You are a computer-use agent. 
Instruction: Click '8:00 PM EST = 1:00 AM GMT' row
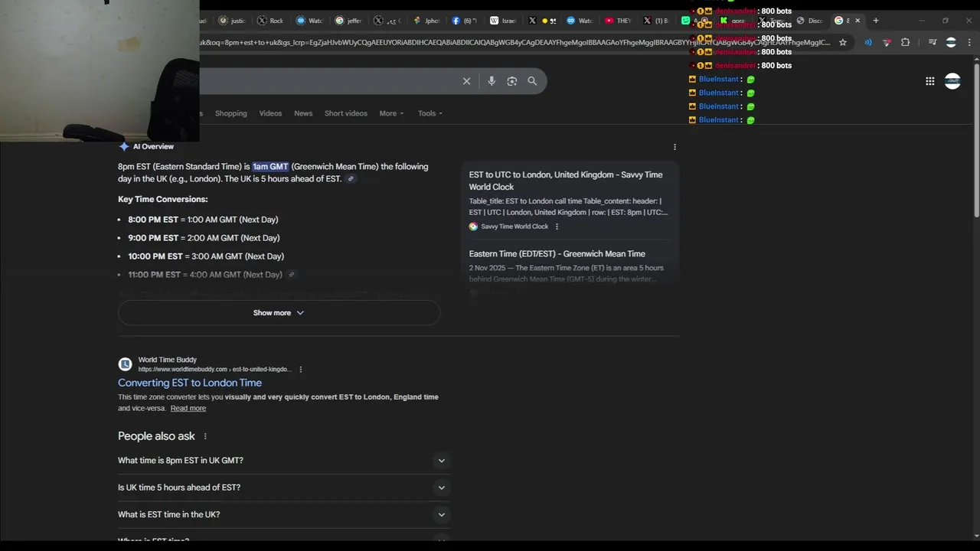pos(203,220)
